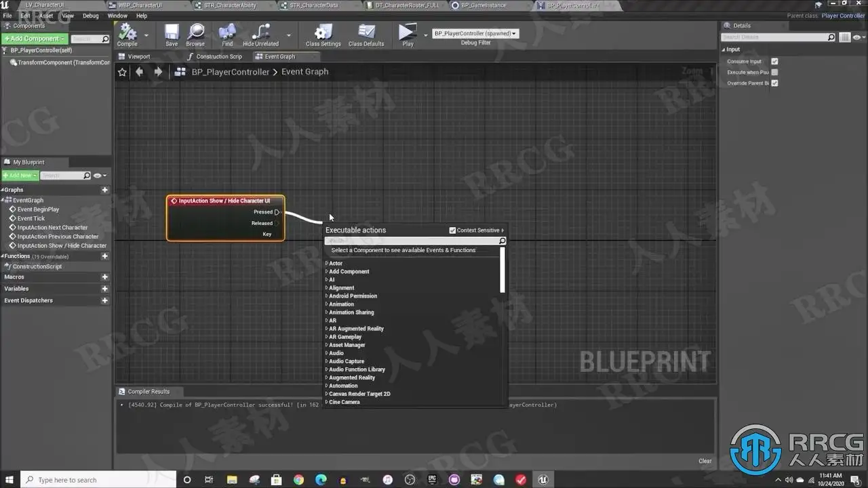The height and width of the screenshot is (488, 868).
Task: Add a new function with the Functions plus icon
Action: pyautogui.click(x=104, y=256)
